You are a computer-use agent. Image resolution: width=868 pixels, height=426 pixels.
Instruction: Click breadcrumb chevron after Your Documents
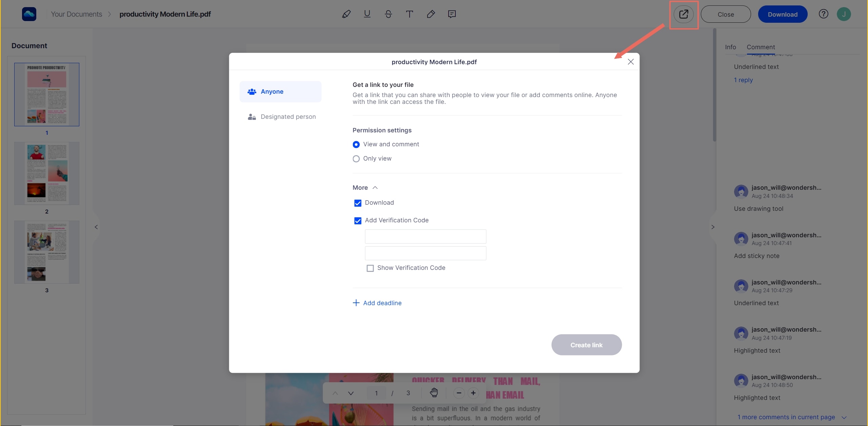110,14
